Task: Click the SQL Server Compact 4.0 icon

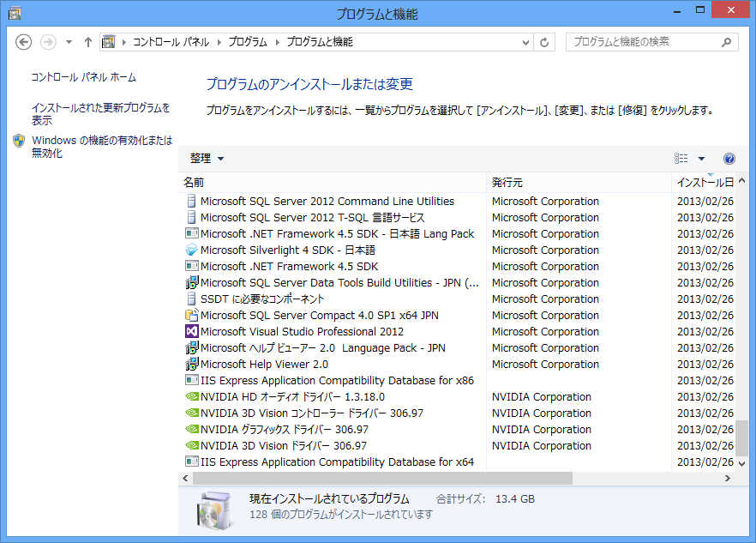Action: [192, 316]
